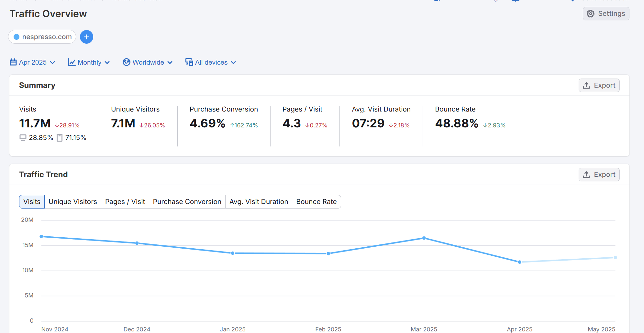Image resolution: width=644 pixels, height=333 pixels.
Task: Select the Purchase Conversion chart tab
Action: coord(187,202)
